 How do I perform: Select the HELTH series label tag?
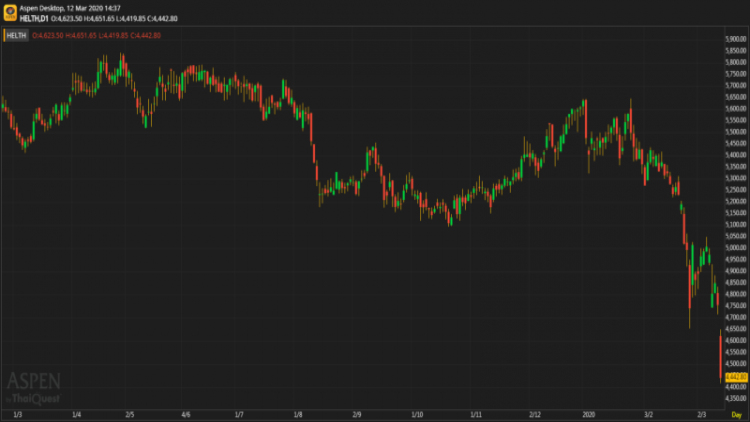pos(16,35)
